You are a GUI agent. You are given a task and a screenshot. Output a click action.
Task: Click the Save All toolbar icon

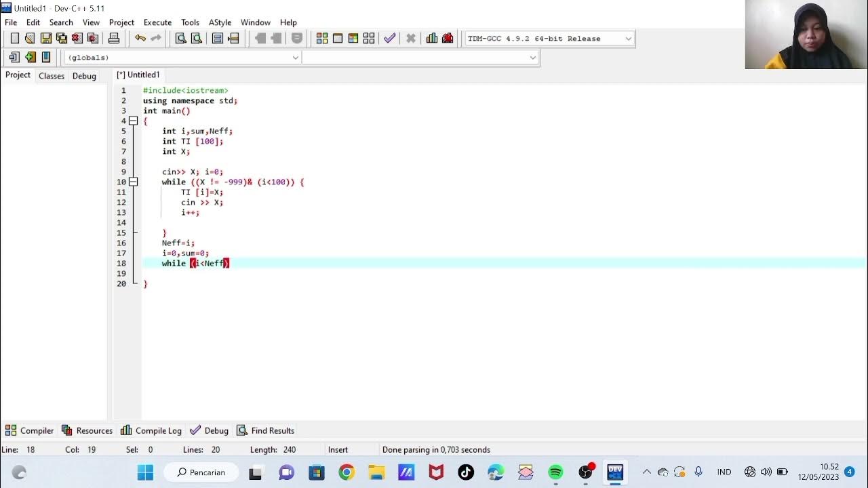[61, 39]
